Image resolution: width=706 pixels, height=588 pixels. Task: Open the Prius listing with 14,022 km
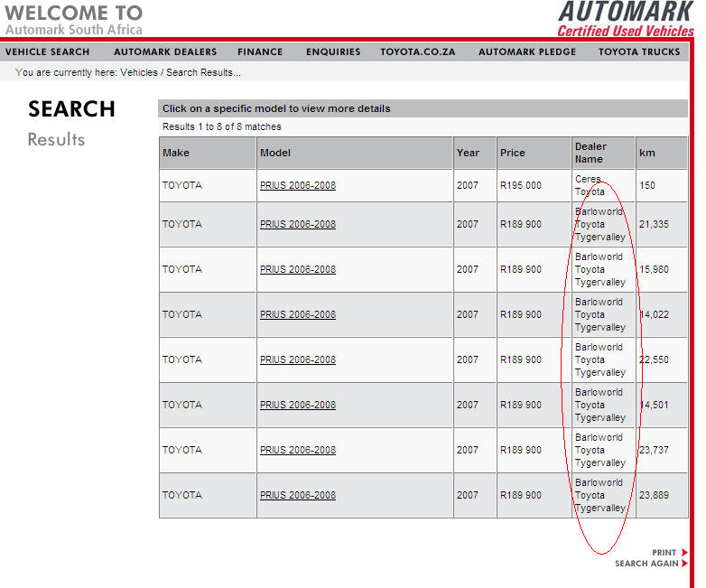298,314
